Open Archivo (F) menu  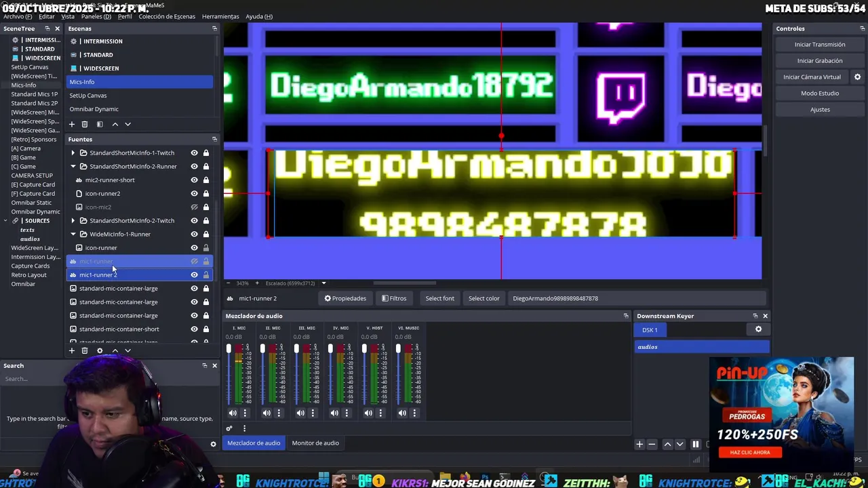17,16
